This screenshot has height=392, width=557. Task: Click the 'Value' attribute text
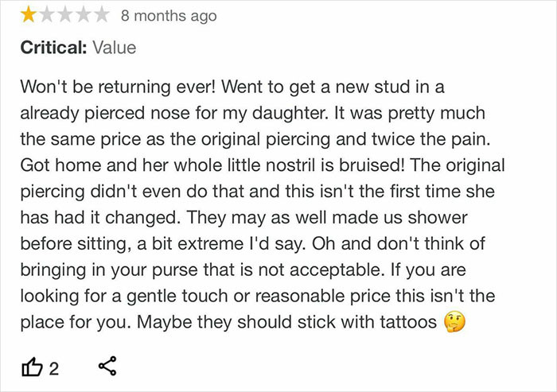click(x=115, y=47)
